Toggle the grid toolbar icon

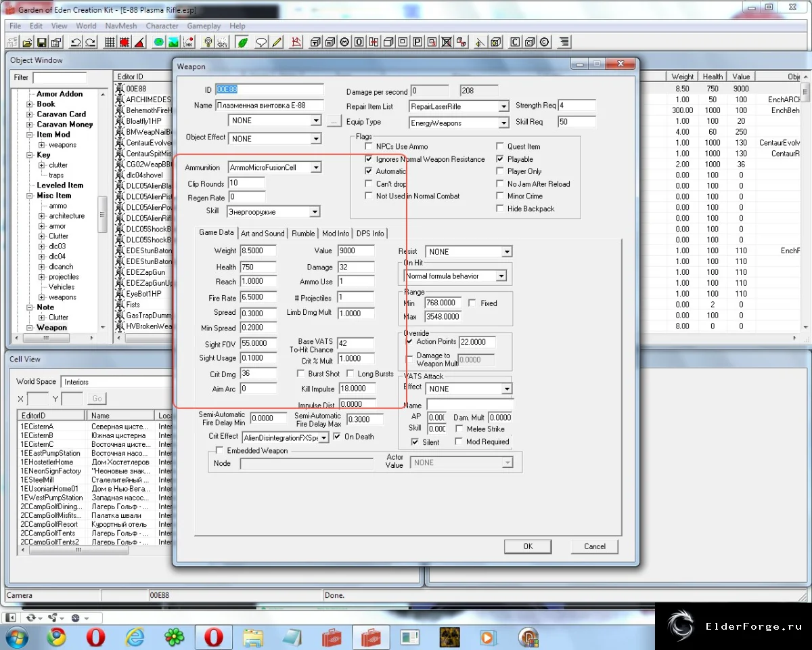[110, 42]
